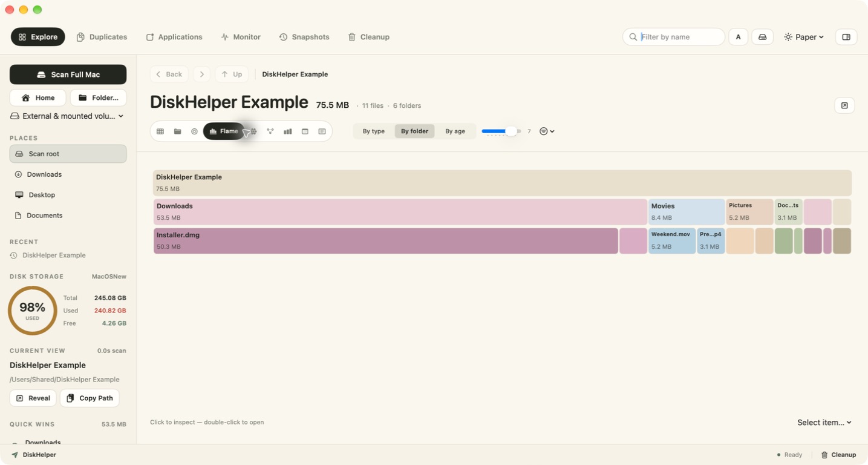This screenshot has height=465, width=868.
Task: Click the Home button in sidebar
Action: [38, 97]
